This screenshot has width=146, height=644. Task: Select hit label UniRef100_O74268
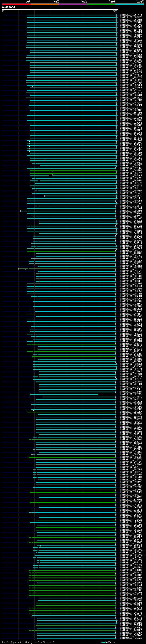coord(131,543)
